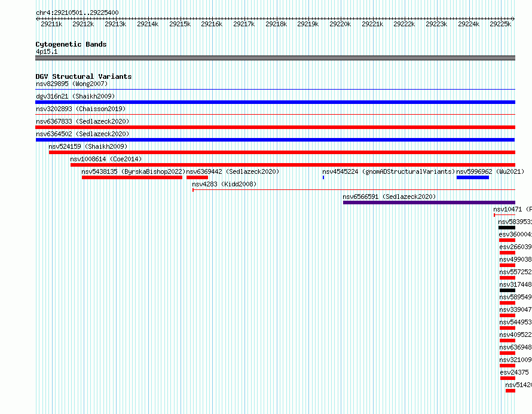The image size is (532, 414).
Task: Click the 29212k ruler position label
Action: 83,24
